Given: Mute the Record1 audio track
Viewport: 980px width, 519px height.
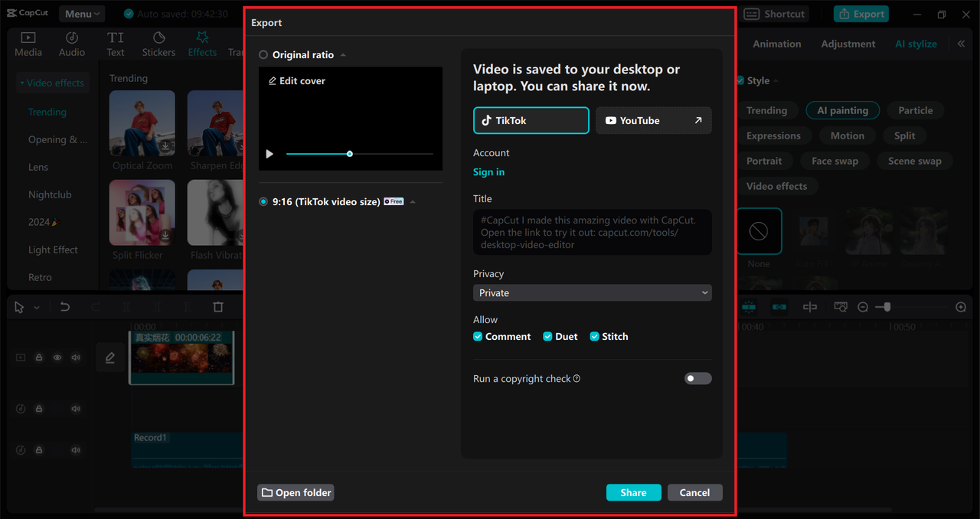Looking at the screenshot, I should click(76, 450).
